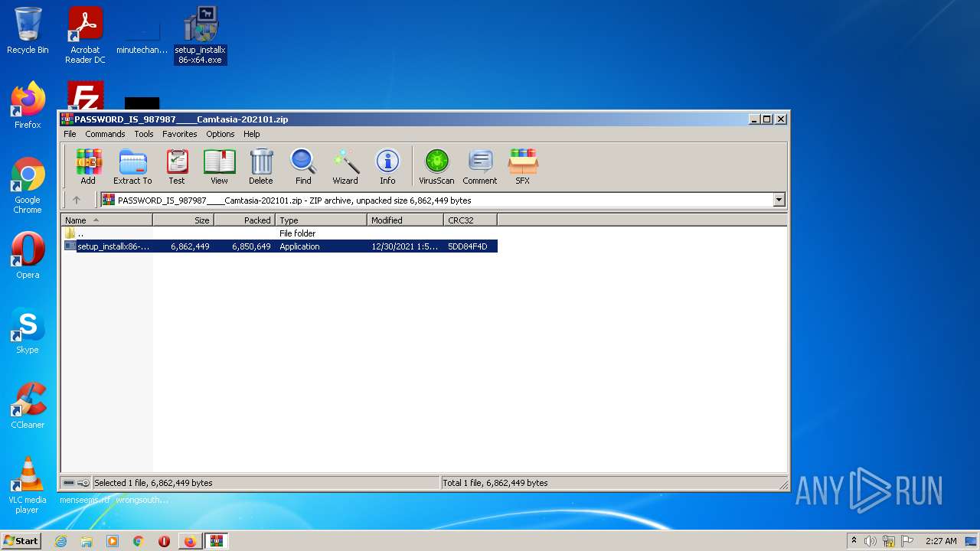
Task: Click the Application type cell
Action: point(299,246)
